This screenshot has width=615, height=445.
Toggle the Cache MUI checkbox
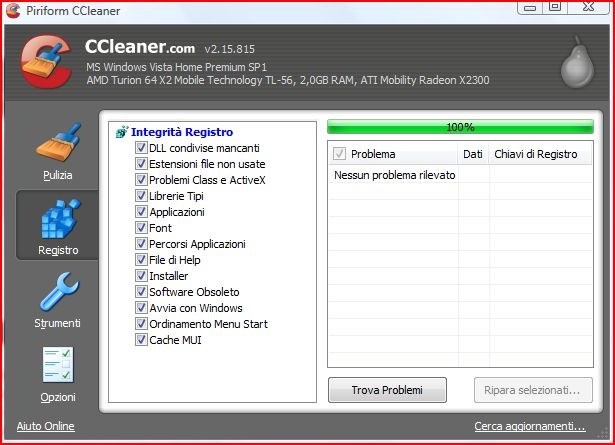coord(141,340)
